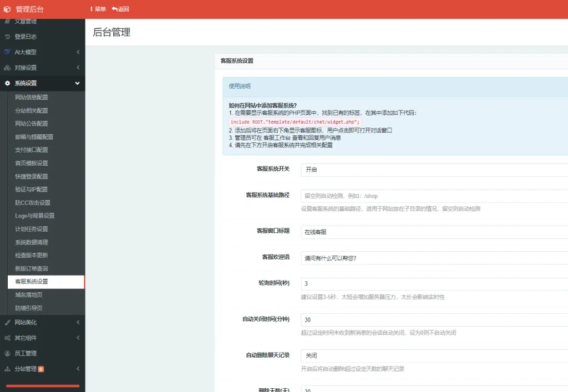Click the 客服欢迎语 input field
The width and height of the screenshot is (568, 392).
pos(434,258)
